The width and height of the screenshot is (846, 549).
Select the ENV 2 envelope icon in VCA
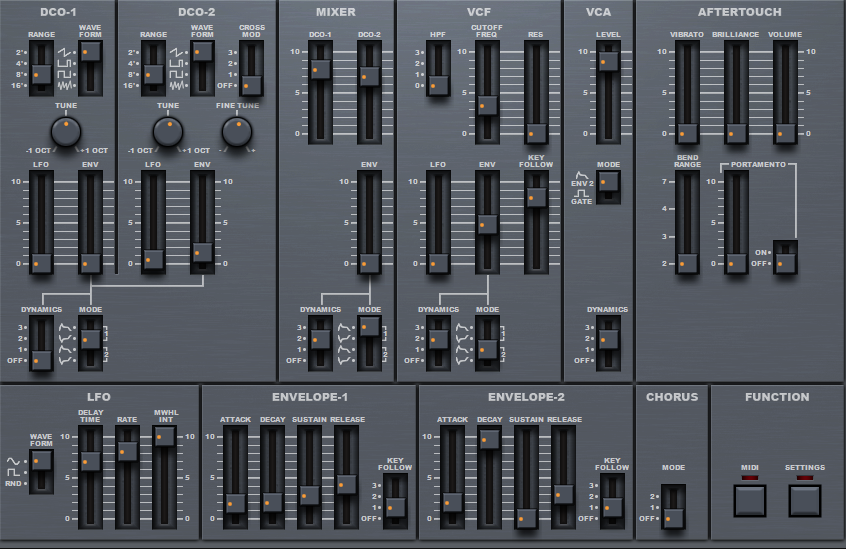coord(581,176)
